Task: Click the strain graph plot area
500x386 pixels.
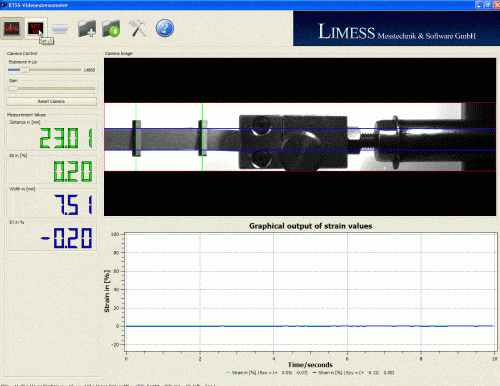Action: [310, 292]
